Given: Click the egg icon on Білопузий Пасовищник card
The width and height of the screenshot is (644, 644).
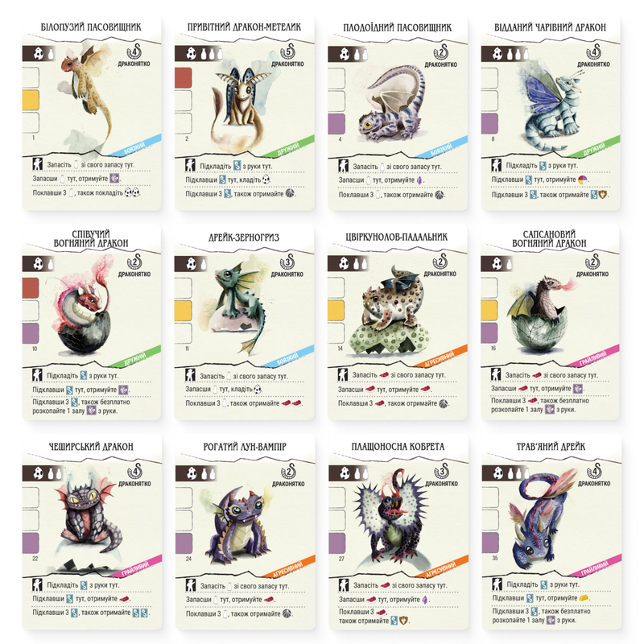Looking at the screenshot, I should pyautogui.click(x=39, y=53).
